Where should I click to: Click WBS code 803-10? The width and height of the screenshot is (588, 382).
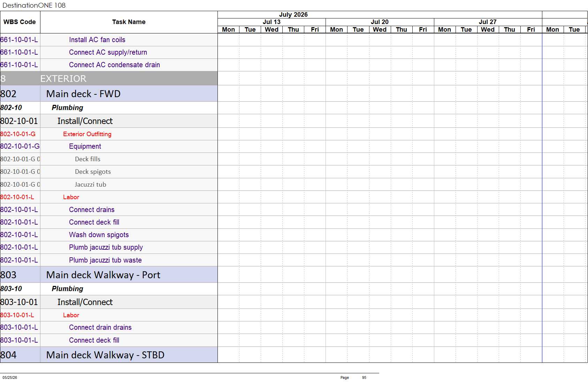tap(11, 289)
